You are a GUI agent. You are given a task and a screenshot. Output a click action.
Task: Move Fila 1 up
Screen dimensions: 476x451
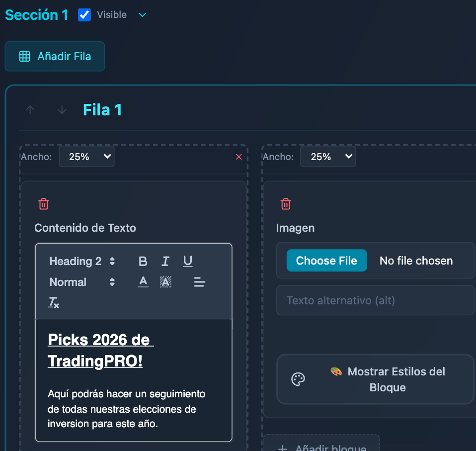click(x=30, y=110)
